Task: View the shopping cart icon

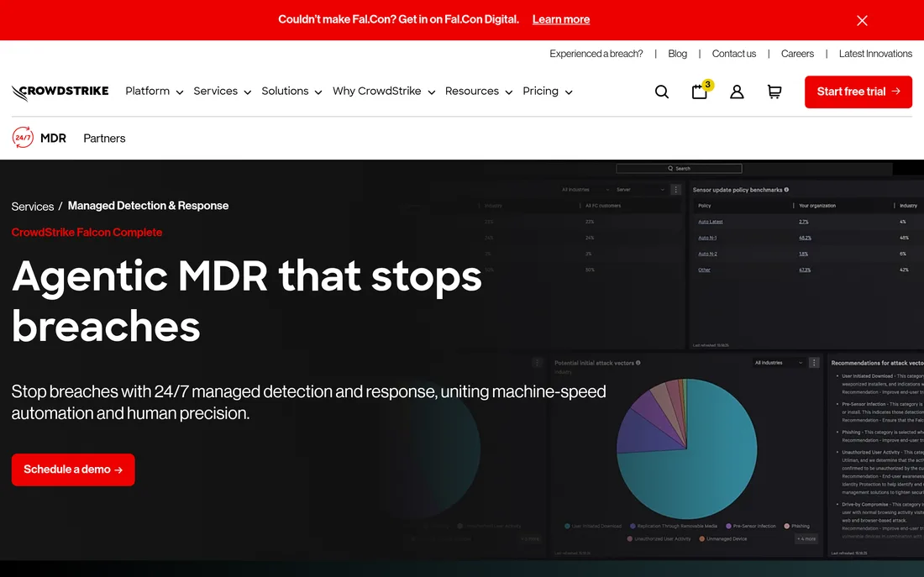Action: [x=774, y=92]
